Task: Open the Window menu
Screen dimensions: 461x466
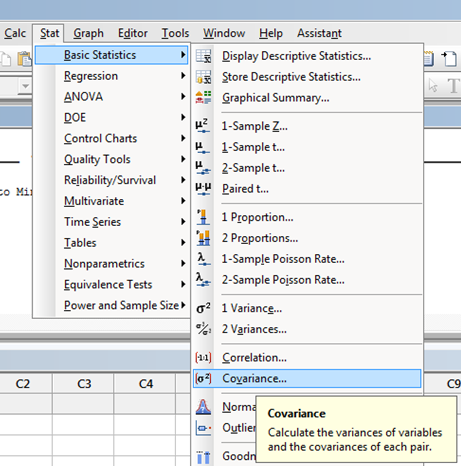Action: tap(224, 33)
